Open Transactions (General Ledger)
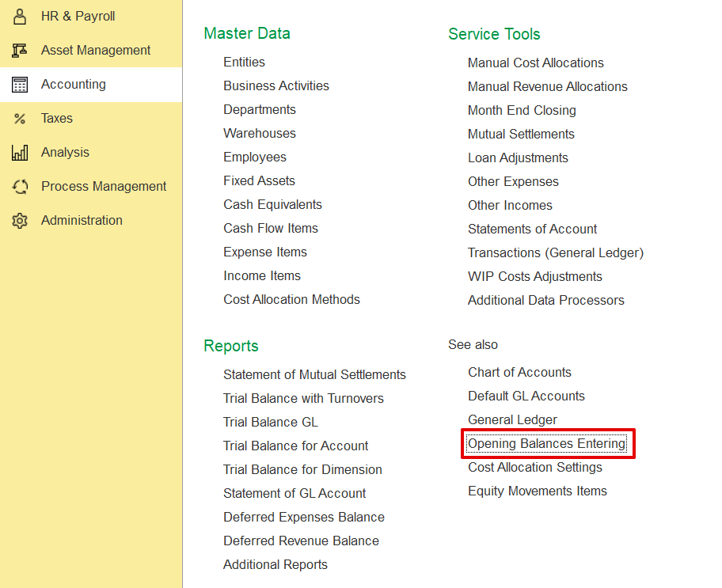The image size is (722, 588). pos(555,253)
